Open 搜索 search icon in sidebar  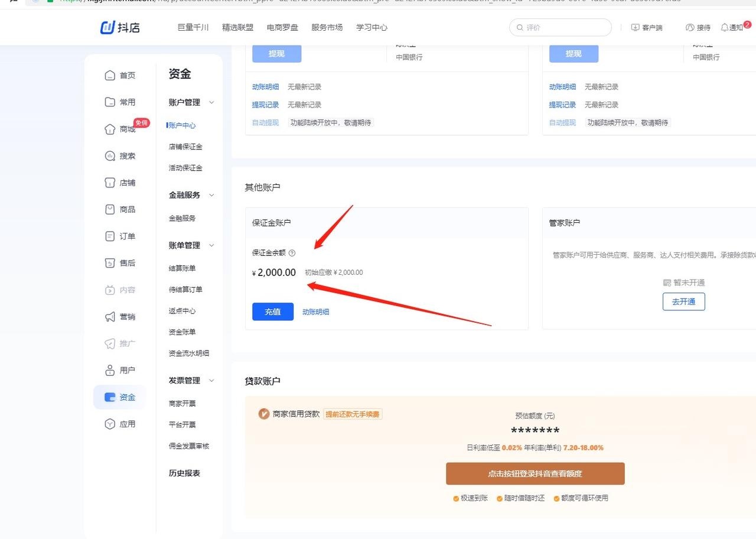click(x=110, y=156)
